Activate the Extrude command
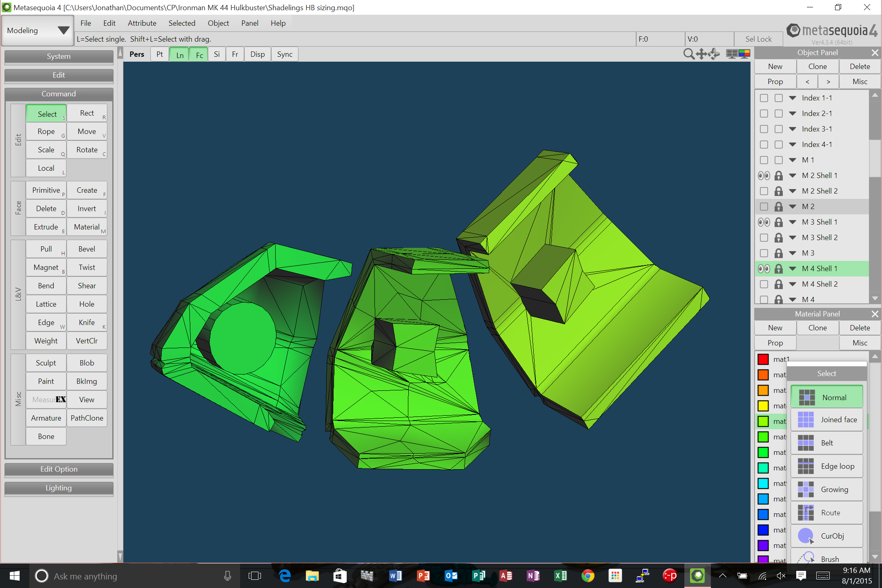Screen dimensions: 882x588 [46, 227]
